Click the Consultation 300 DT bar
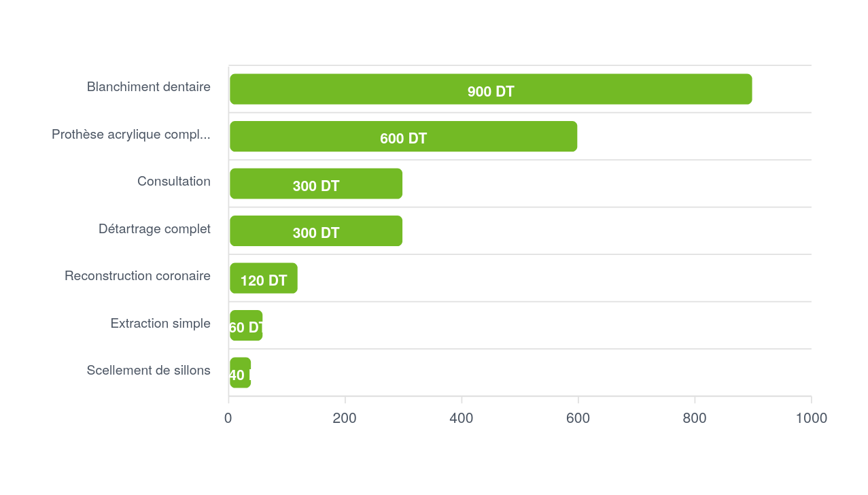 point(316,184)
